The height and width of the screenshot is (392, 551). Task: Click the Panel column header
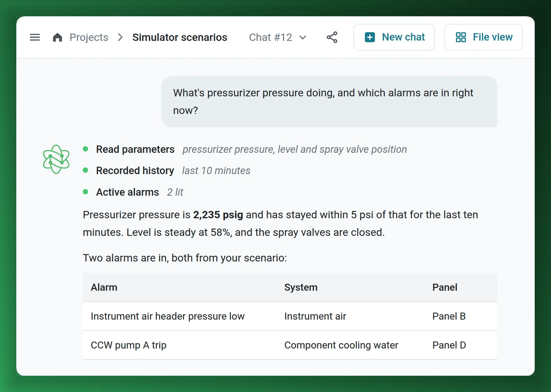click(445, 287)
